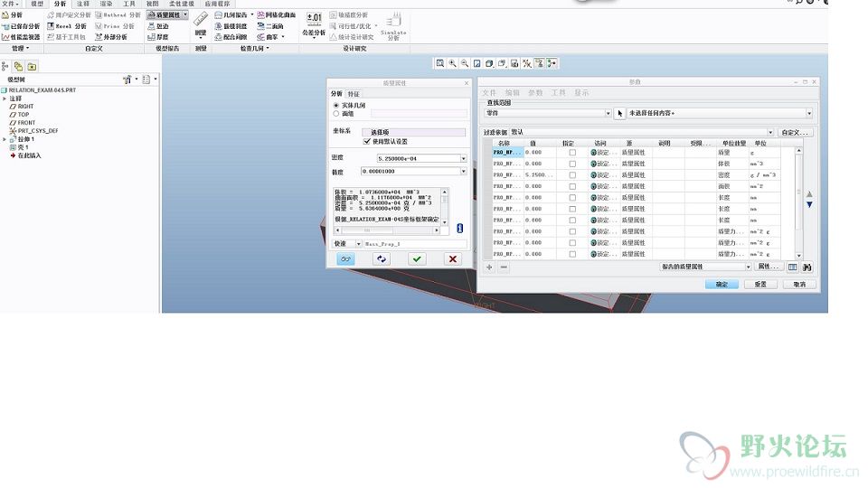Open the 公差分析 tolerance analysis tool
Viewport: 868px width, 488px height.
(314, 25)
